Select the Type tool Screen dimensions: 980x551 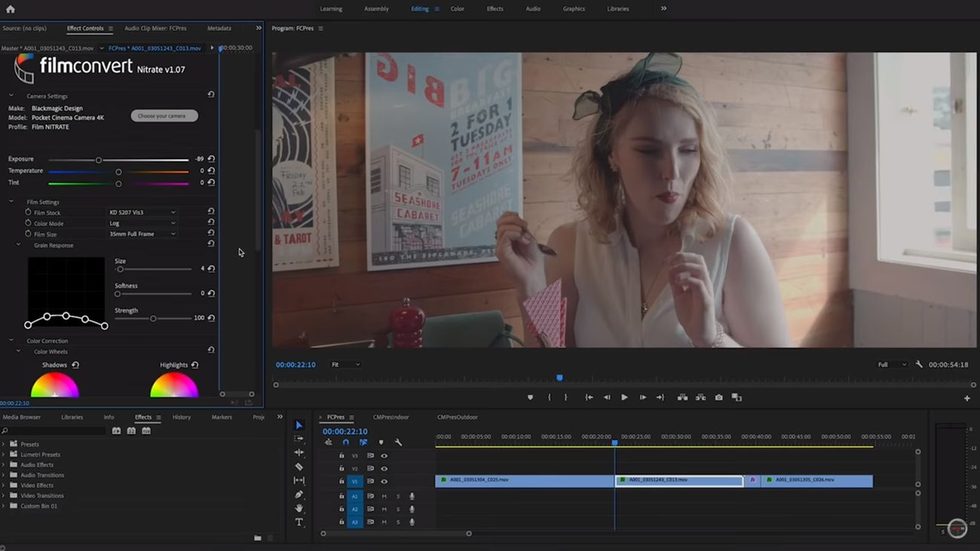[299, 522]
